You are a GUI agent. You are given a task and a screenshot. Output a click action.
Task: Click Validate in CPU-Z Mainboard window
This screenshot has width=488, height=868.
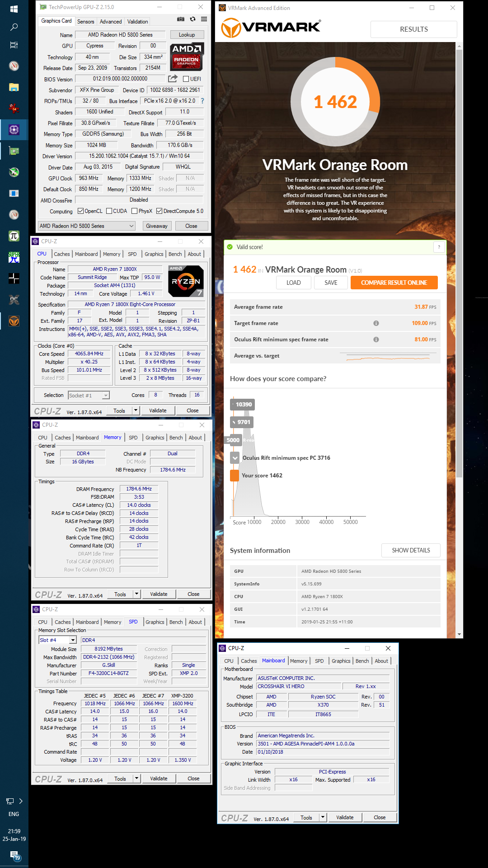345,817
